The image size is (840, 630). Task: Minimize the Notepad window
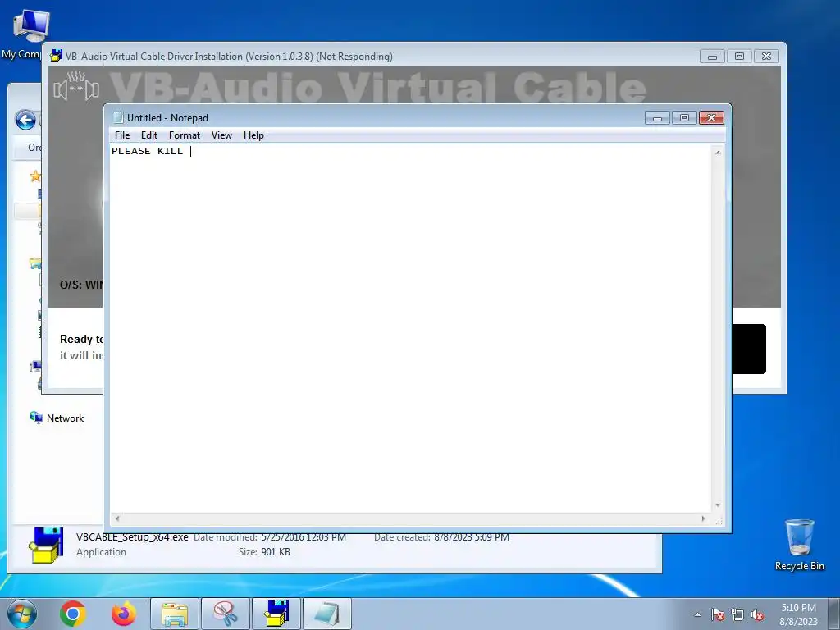click(657, 118)
